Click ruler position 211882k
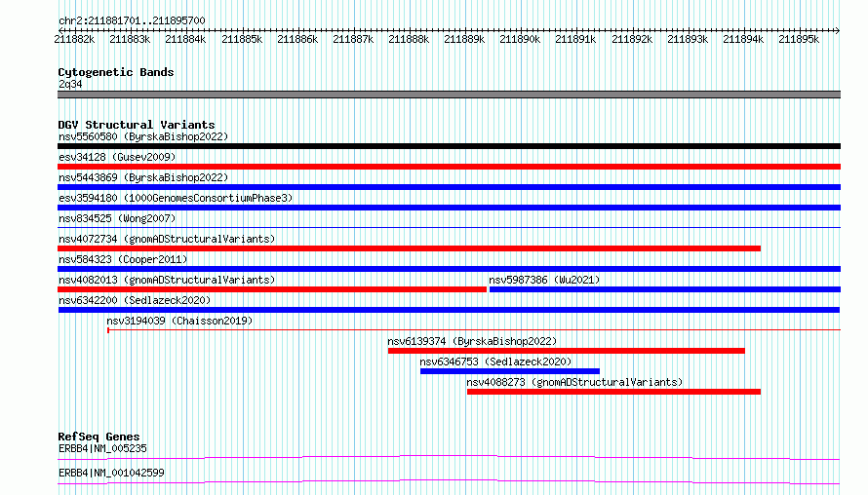This screenshot has width=868, height=495. (x=74, y=39)
